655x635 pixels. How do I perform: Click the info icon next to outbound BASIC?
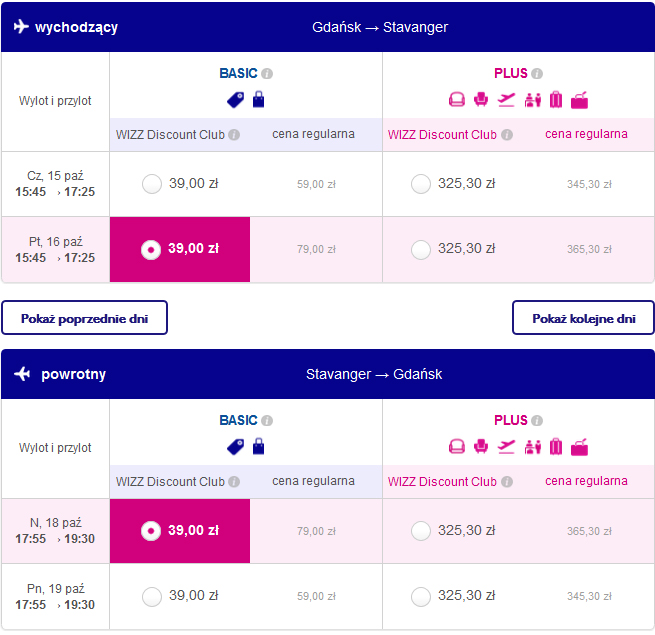pyautogui.click(x=267, y=74)
